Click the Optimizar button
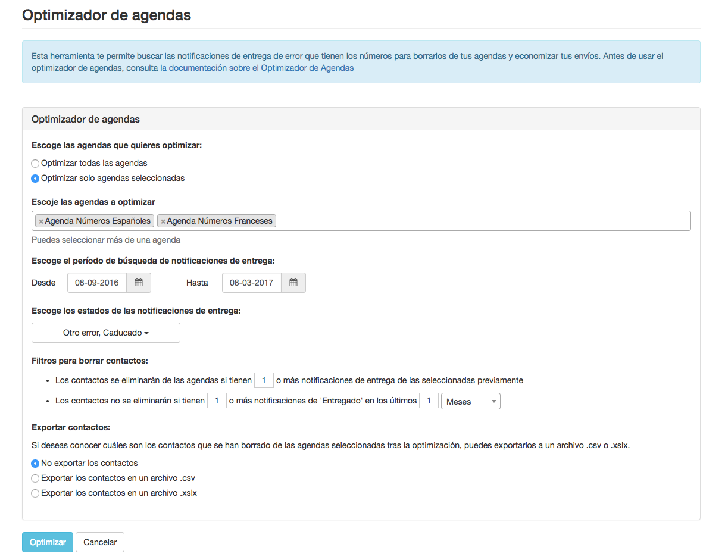 point(48,542)
